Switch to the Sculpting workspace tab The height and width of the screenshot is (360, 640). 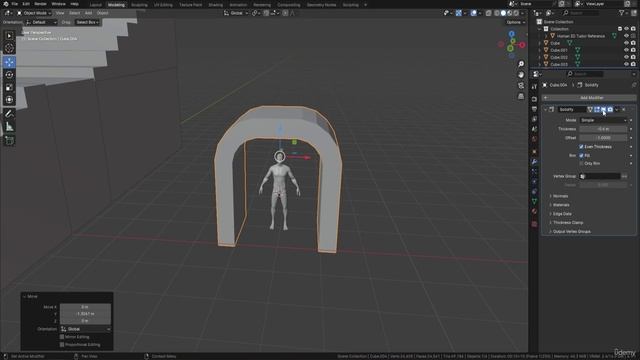pyautogui.click(x=139, y=5)
